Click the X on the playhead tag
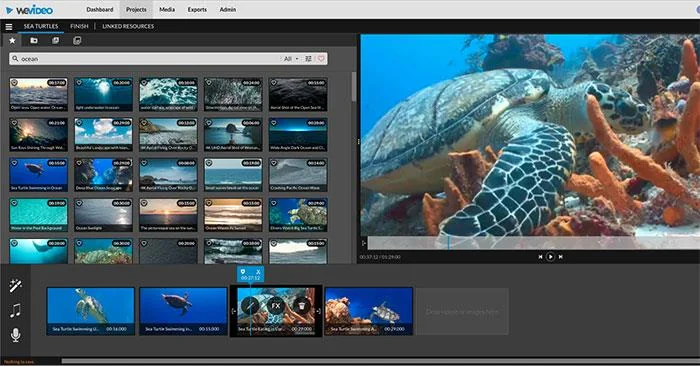Screen dimensions: 700x366 pyautogui.click(x=258, y=271)
